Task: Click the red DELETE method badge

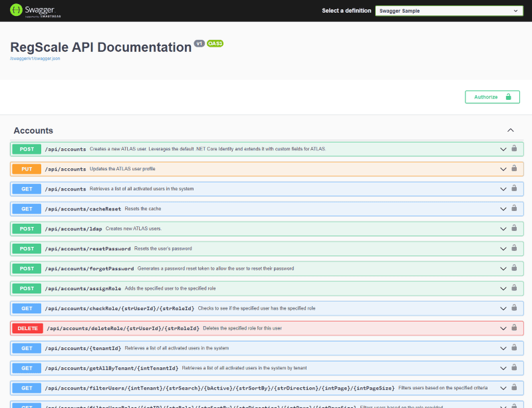Action: (28, 329)
